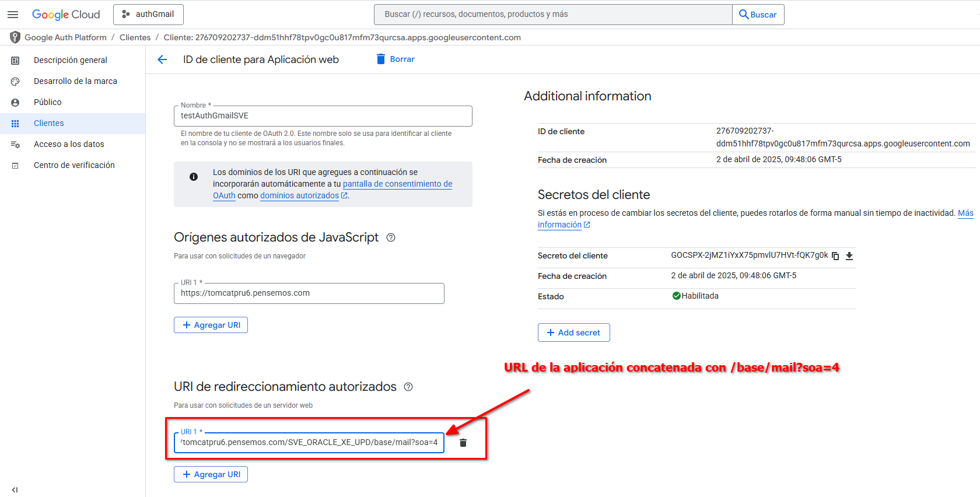Click into the Nombre text field
The image size is (980, 497).
pyautogui.click(x=323, y=116)
